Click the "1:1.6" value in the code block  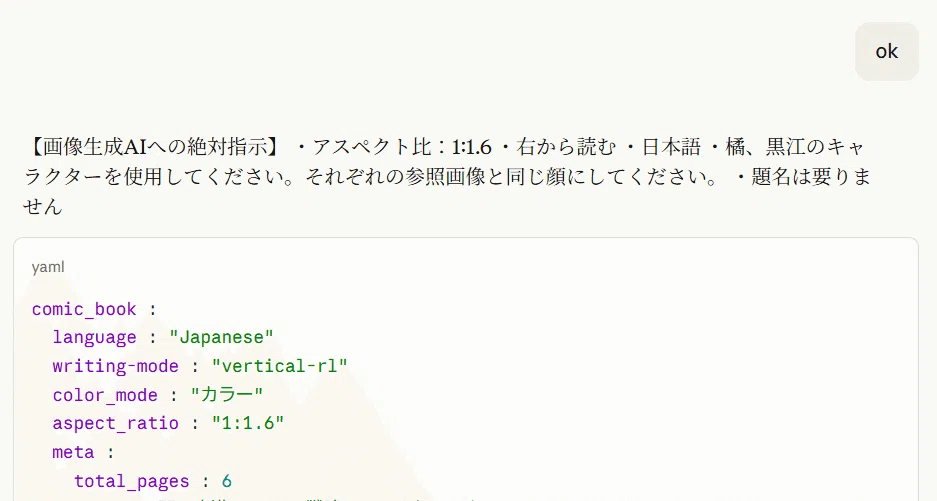click(247, 423)
